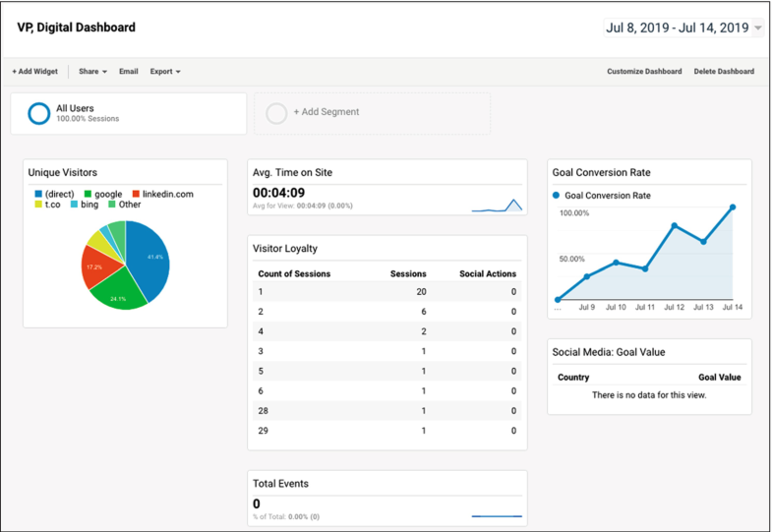Open the date range dropdown arrow
This screenshot has width=772, height=532.
[758, 29]
